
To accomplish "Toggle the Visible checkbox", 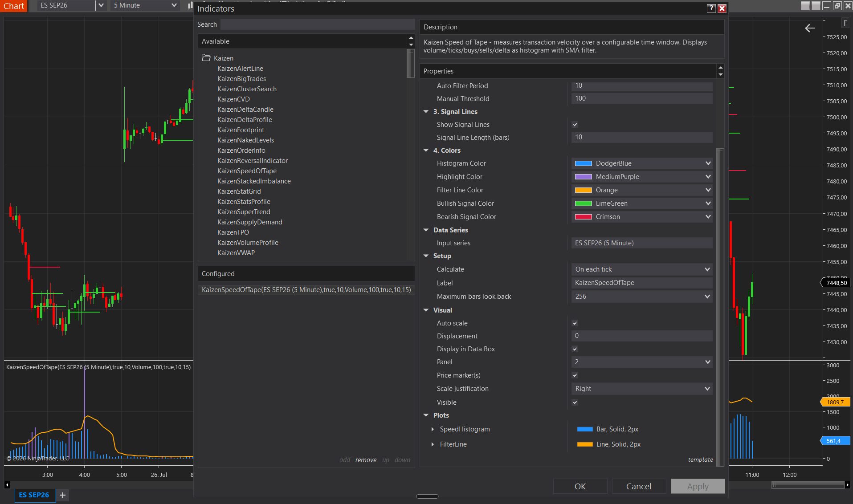I will click(x=575, y=402).
